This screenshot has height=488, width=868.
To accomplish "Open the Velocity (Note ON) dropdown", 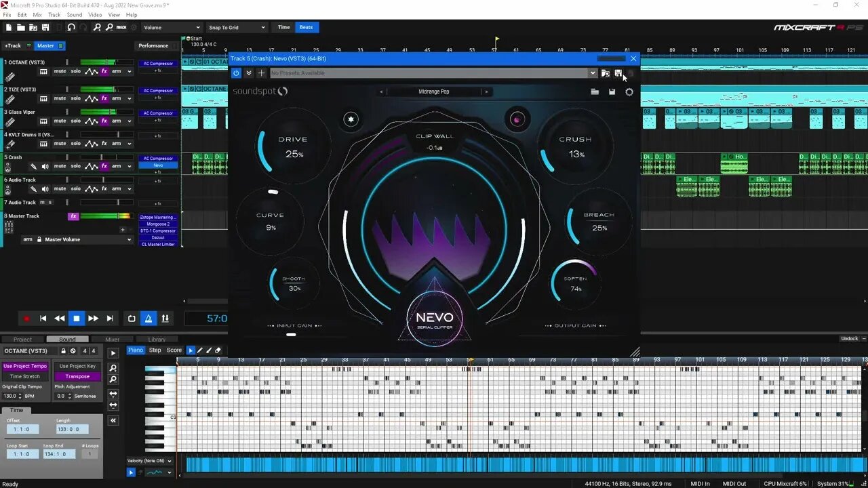I will coord(149,461).
